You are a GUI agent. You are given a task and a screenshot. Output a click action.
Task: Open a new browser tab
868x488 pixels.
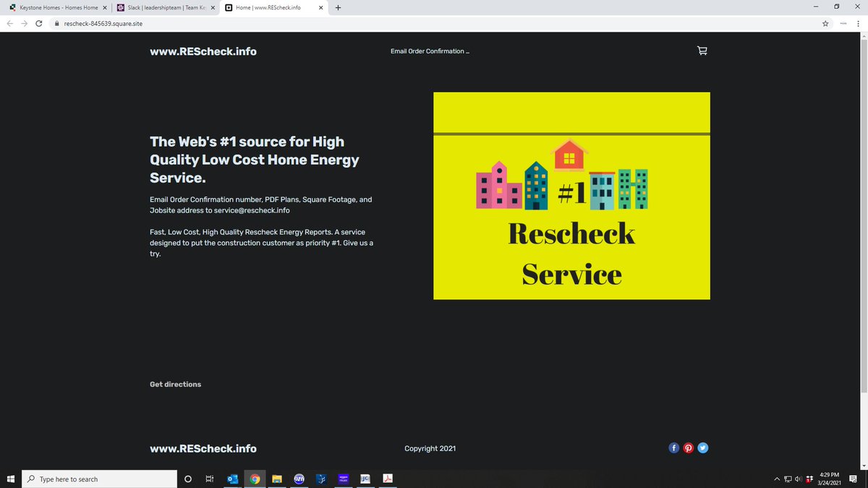pyautogui.click(x=338, y=7)
